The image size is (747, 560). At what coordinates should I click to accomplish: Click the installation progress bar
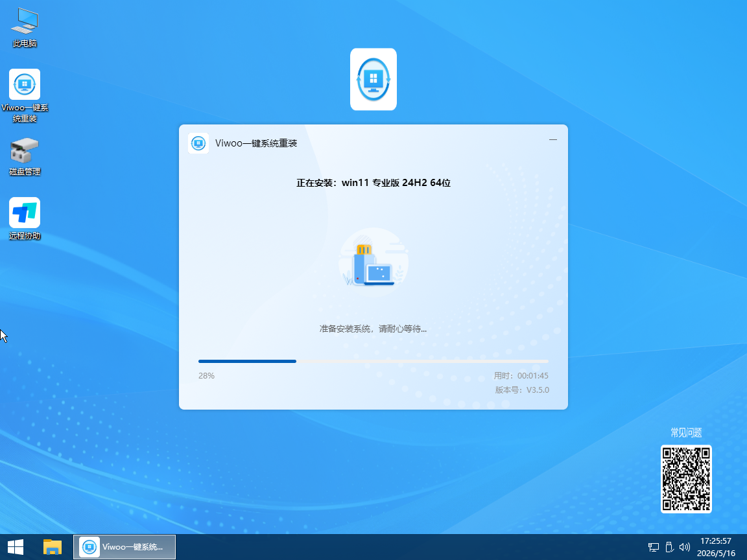(x=373, y=362)
